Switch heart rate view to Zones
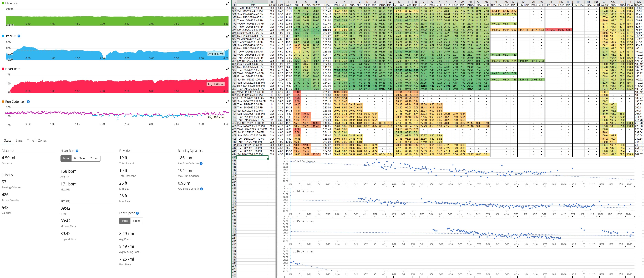Screen dimensions: 644x278 click(94, 159)
